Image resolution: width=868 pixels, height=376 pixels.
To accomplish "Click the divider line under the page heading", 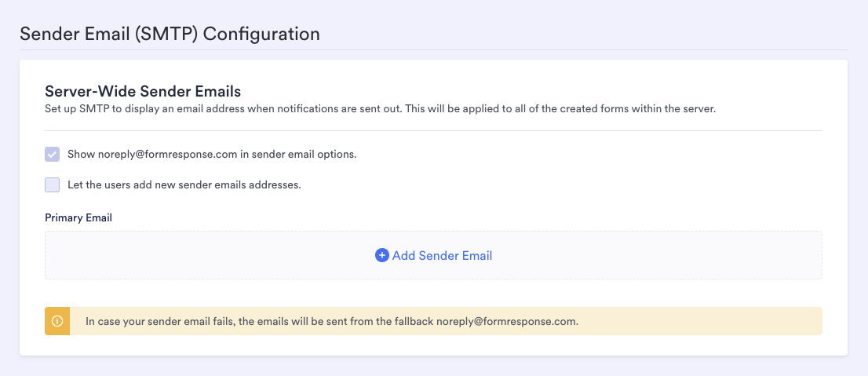I will pos(433,50).
